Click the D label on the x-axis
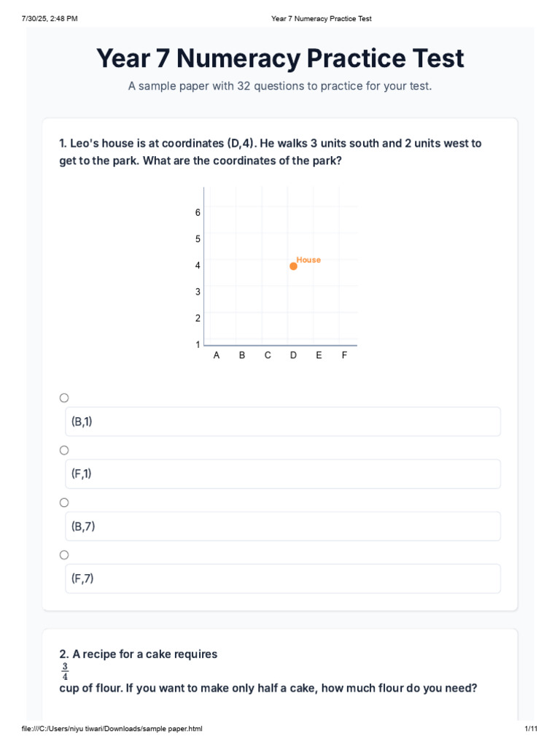 [293, 355]
